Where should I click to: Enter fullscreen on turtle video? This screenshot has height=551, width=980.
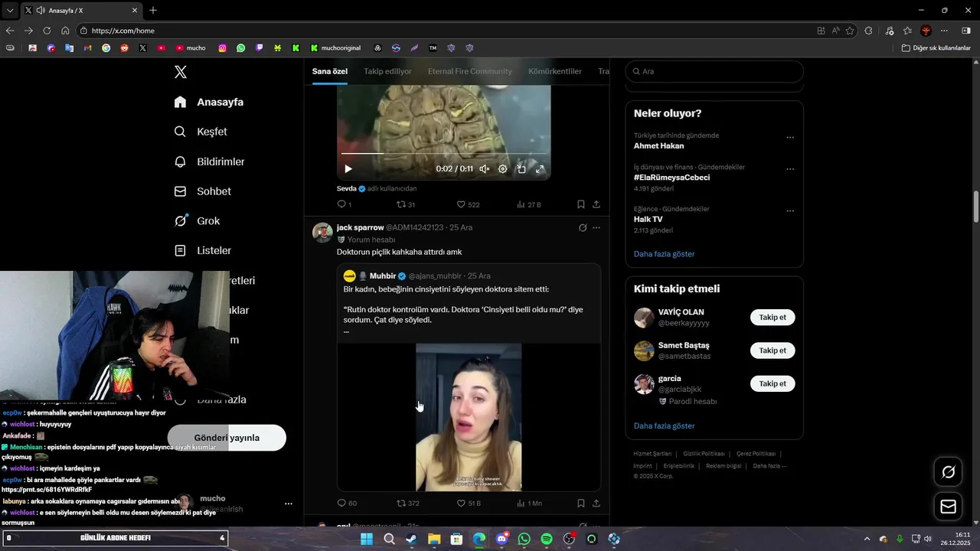click(x=540, y=169)
